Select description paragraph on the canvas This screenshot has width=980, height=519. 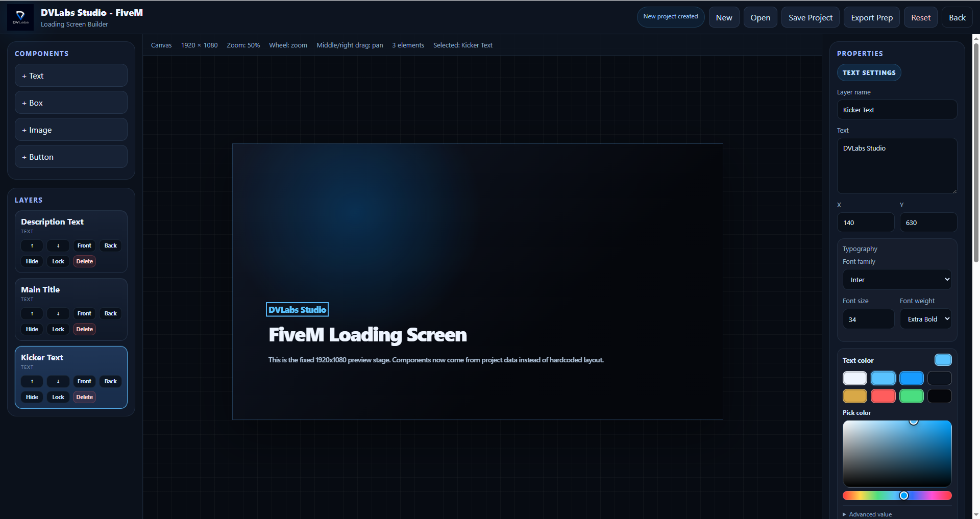(436, 360)
